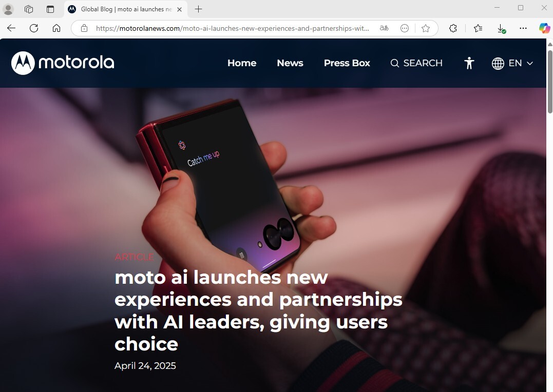Open the favorites list icon
The height and width of the screenshot is (392, 553).
pos(478,28)
